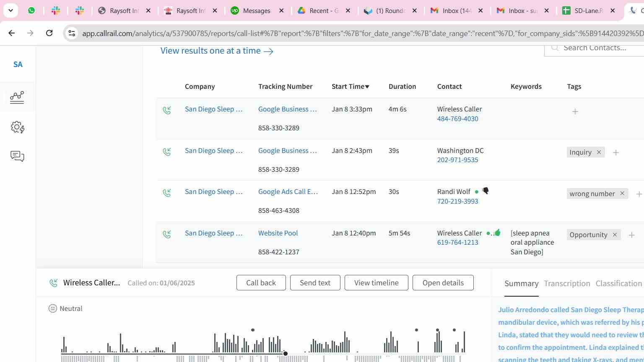
Task: Click thumbs-down icon for Randi Wolf
Action: [x=486, y=191]
